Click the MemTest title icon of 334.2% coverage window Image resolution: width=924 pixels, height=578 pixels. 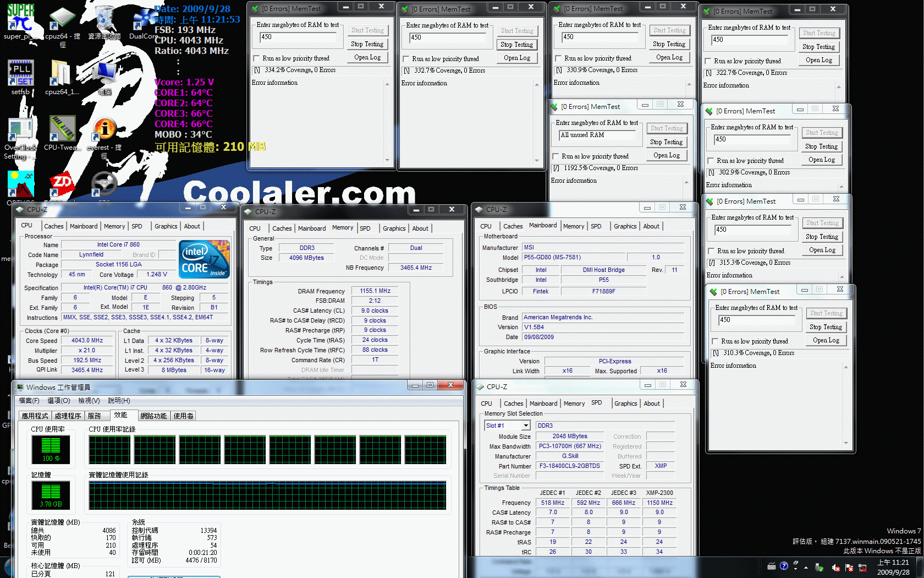point(255,9)
